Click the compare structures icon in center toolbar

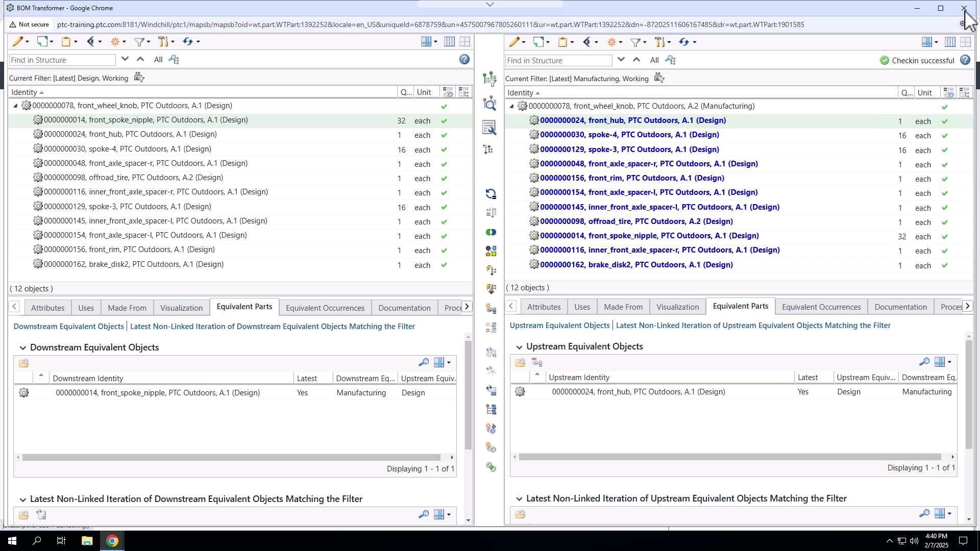pos(491,232)
